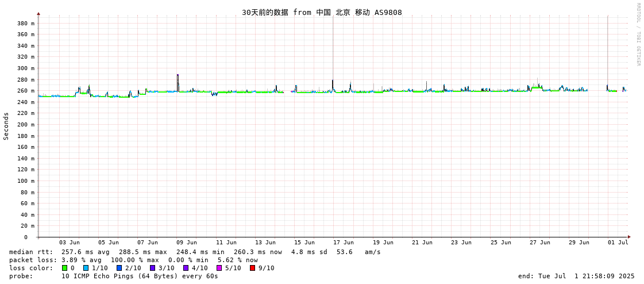644x284 pixels.
Task: Click the 11 Jun x-axis label
Action: (x=226, y=243)
